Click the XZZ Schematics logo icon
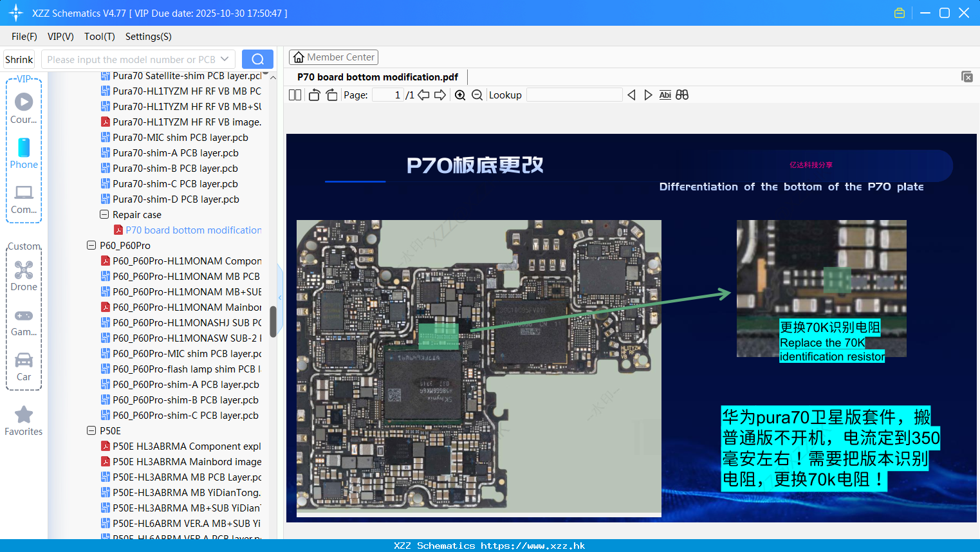 click(16, 13)
